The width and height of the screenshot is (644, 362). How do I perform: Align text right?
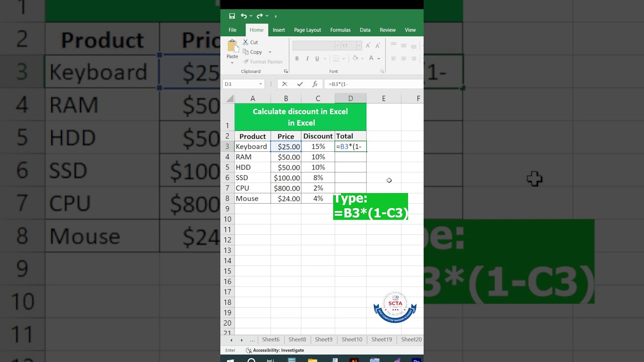pyautogui.click(x=414, y=58)
